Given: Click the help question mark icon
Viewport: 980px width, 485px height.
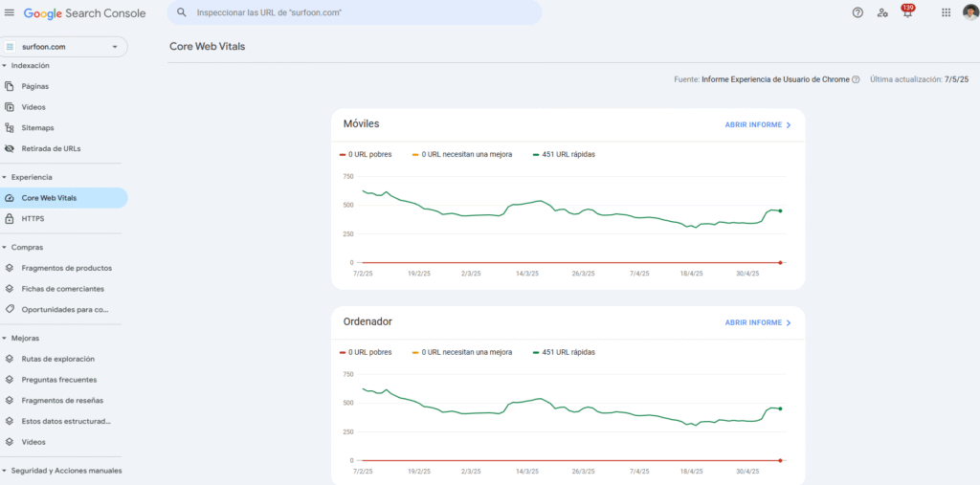Looking at the screenshot, I should click(857, 12).
